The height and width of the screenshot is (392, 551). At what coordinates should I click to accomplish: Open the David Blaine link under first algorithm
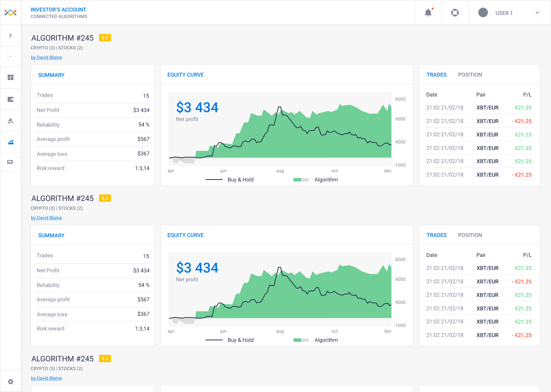[x=46, y=57]
